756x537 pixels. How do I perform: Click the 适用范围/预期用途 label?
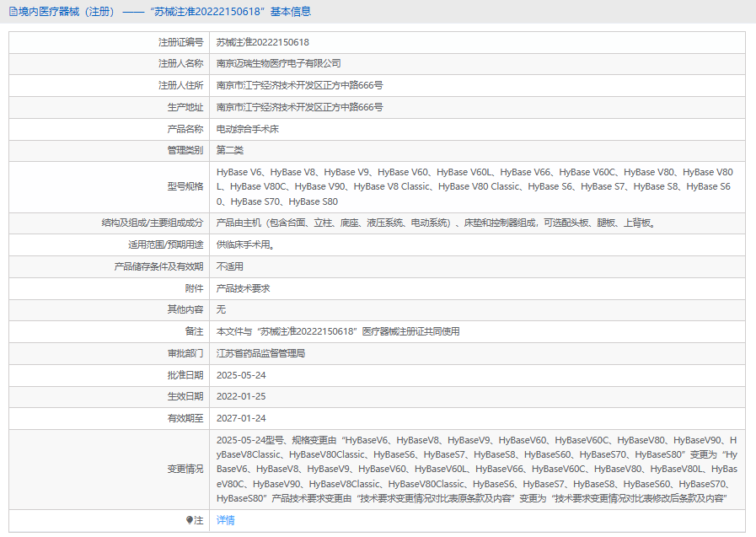pos(165,244)
